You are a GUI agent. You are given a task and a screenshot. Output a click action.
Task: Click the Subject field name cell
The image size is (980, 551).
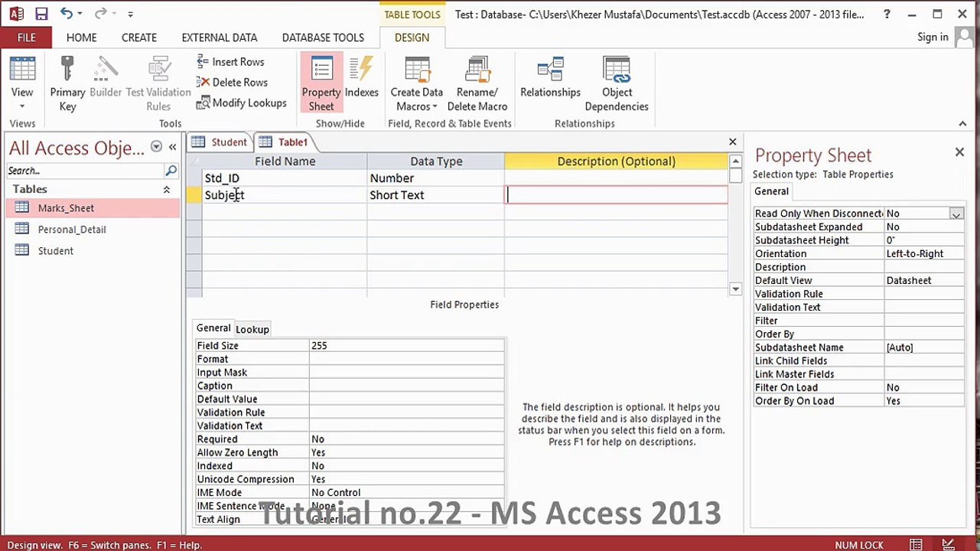coord(285,195)
